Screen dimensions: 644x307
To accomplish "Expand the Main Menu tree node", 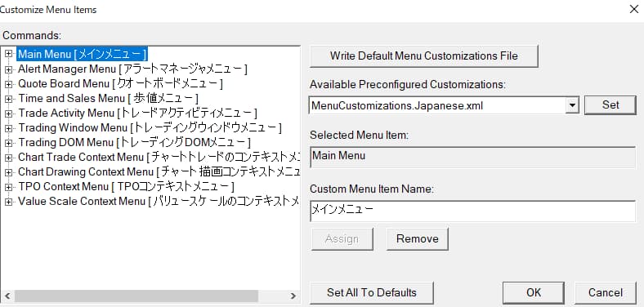I will 8,54.
